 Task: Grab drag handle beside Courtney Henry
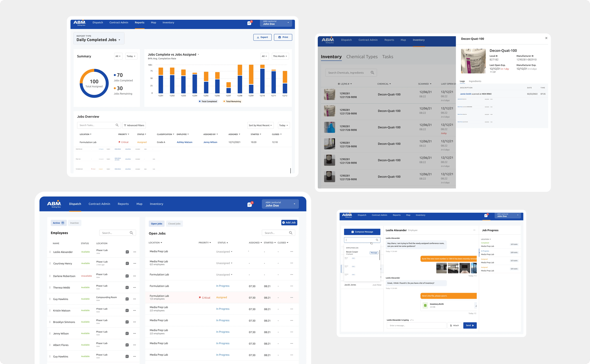[x=50, y=263]
